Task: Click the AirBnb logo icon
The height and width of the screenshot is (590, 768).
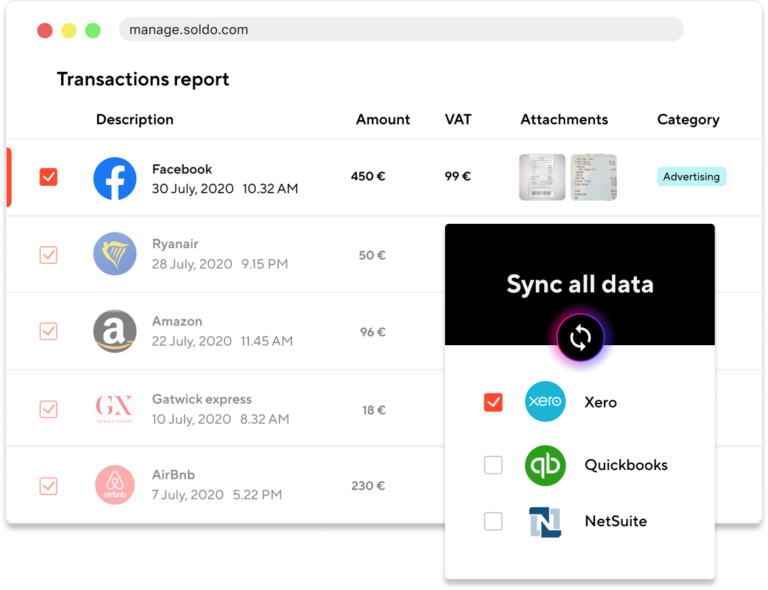Action: coord(115,485)
